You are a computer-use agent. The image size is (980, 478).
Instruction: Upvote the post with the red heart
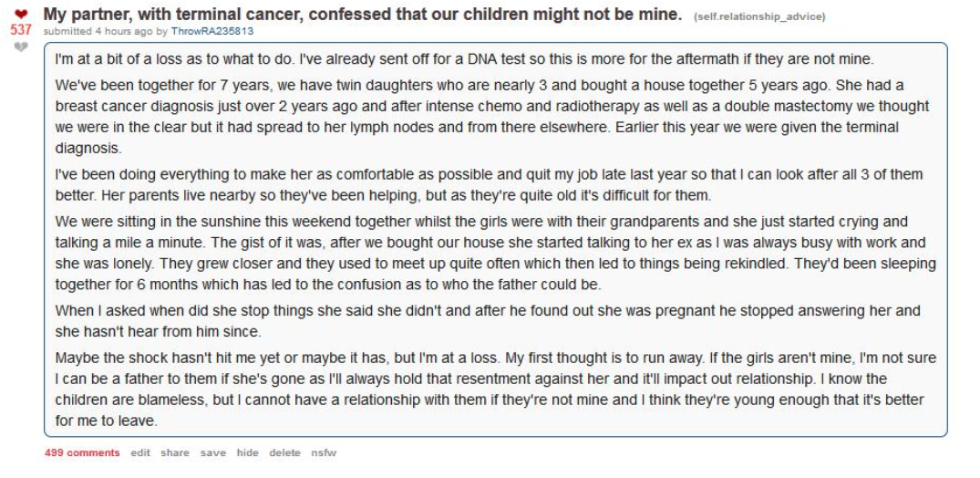coord(19,16)
